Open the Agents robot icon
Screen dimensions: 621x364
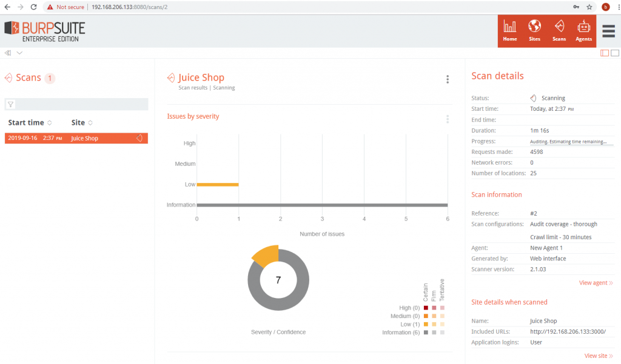[583, 30]
